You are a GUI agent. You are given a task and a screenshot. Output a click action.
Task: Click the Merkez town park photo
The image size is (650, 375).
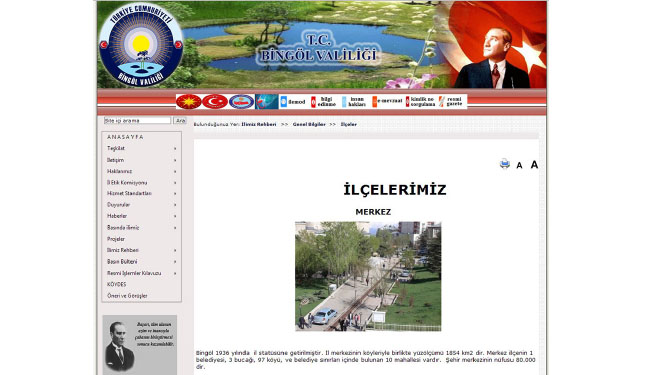click(x=368, y=276)
